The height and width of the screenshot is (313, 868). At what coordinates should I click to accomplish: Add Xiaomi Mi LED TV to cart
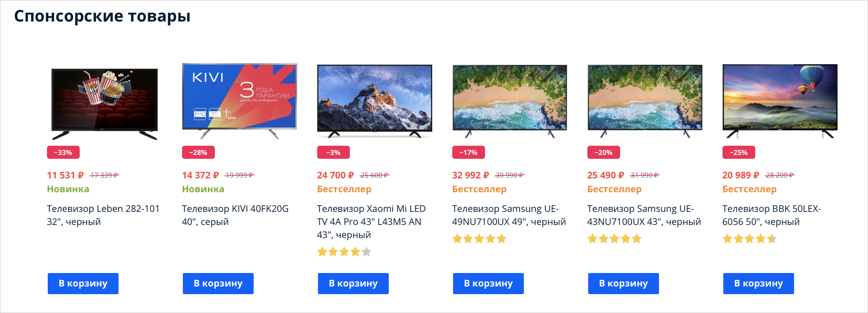coord(353,283)
